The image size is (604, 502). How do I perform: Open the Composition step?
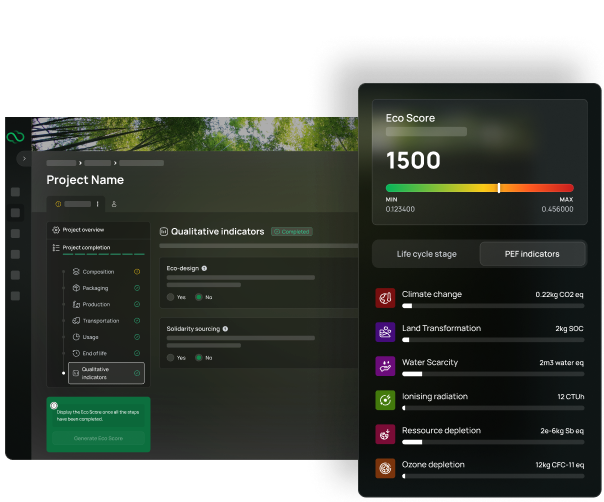pyautogui.click(x=98, y=272)
